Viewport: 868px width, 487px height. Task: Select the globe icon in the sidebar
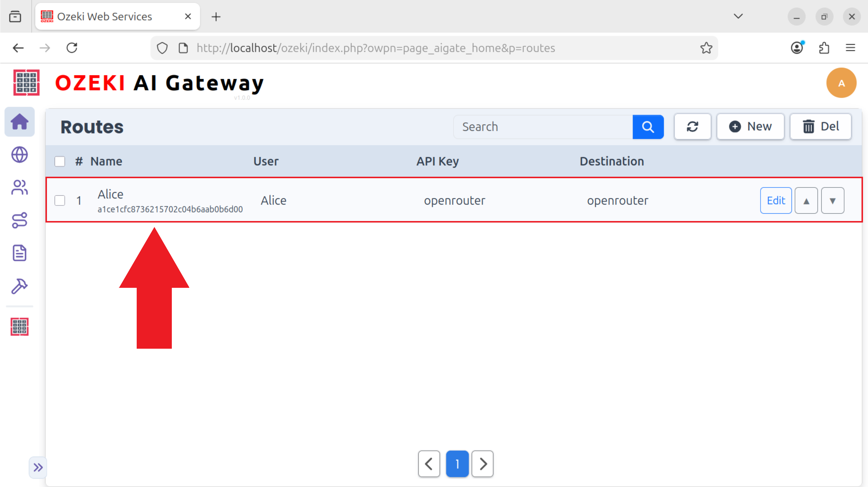click(19, 155)
